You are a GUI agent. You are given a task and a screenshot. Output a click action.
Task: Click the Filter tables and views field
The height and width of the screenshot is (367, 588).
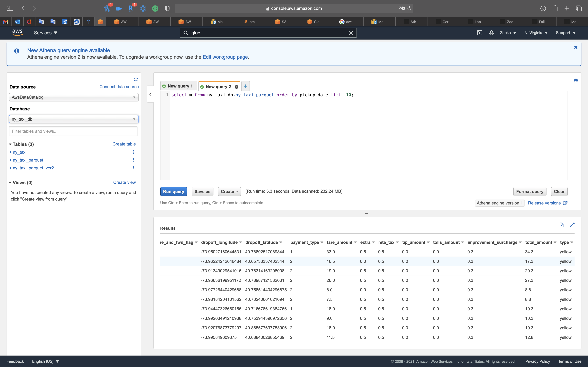73,131
